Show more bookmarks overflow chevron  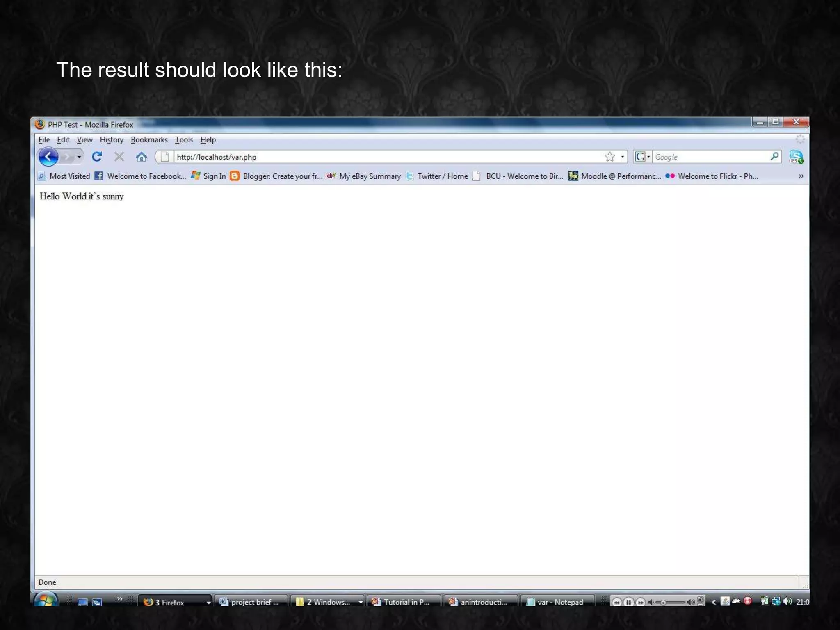tap(801, 176)
